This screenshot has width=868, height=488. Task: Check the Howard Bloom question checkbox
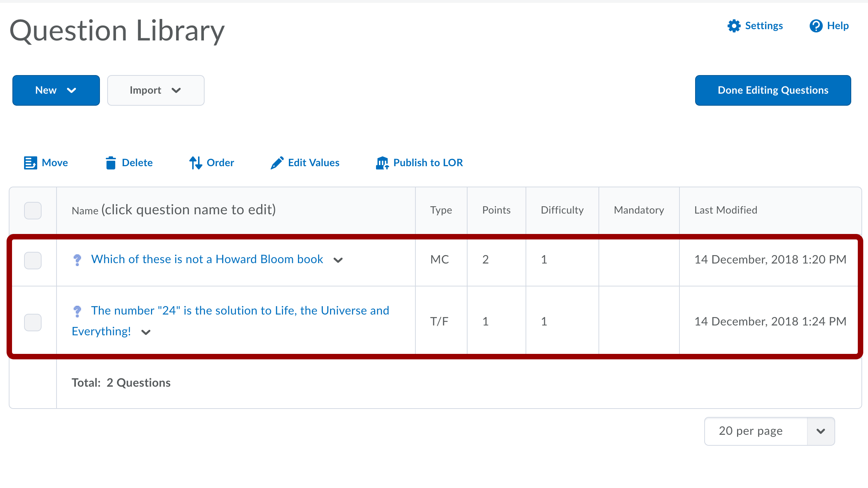click(33, 260)
